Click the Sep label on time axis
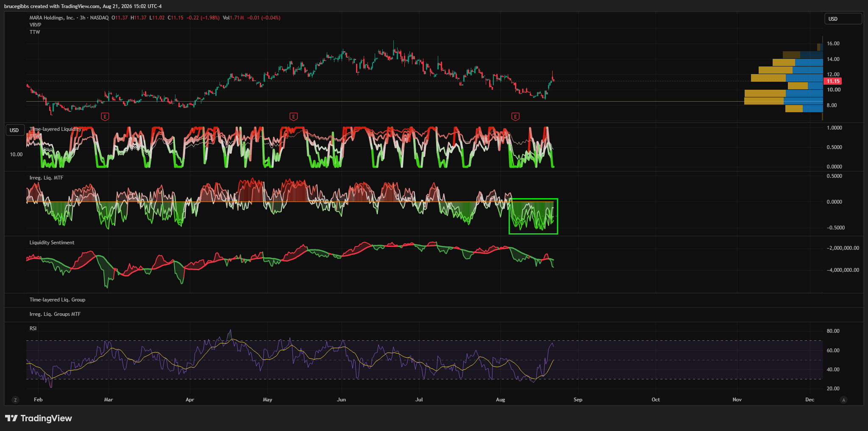Image resolution: width=868 pixels, height=431 pixels. point(578,400)
